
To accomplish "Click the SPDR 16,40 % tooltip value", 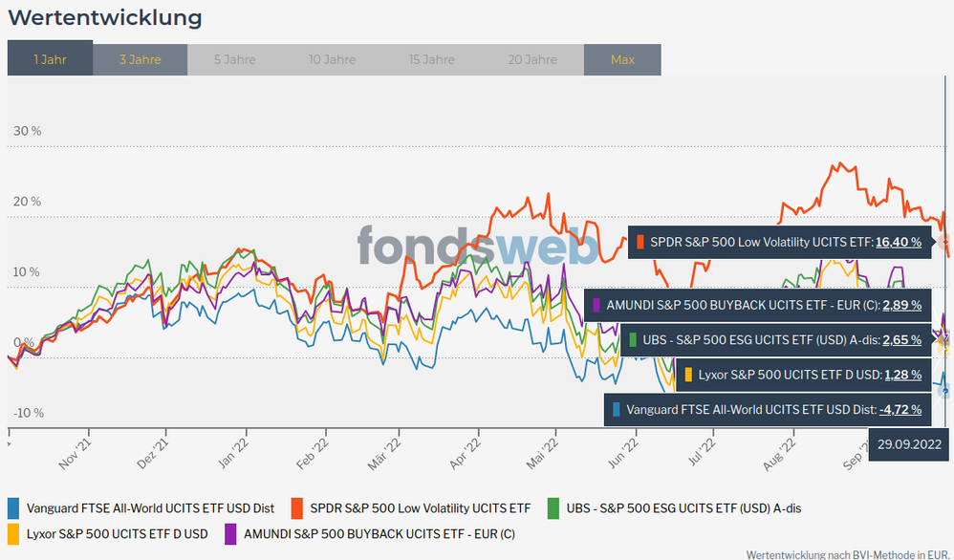I will (x=899, y=243).
